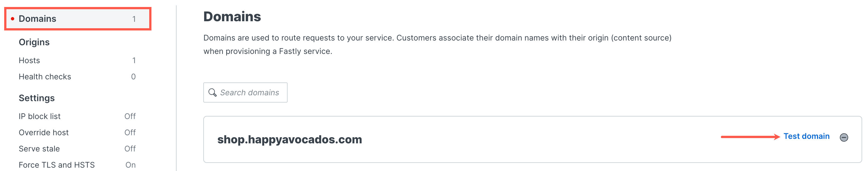Click the Hosts count showing 1

pos(134,60)
